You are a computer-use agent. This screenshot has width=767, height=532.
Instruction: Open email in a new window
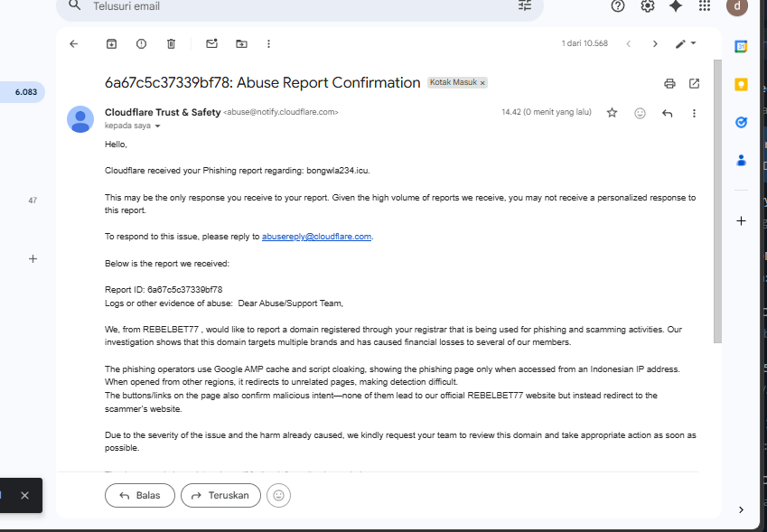(x=694, y=84)
